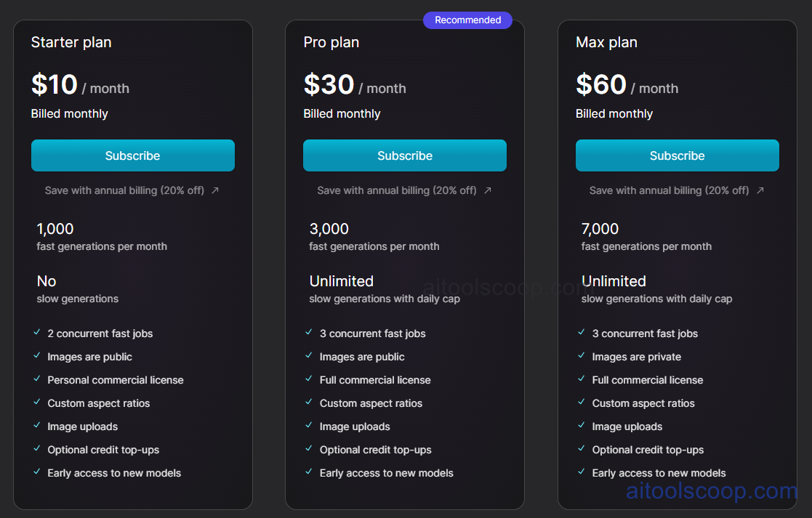This screenshot has height=518, width=812.
Task: Subscribe to the Pro plan
Action: [x=404, y=155]
